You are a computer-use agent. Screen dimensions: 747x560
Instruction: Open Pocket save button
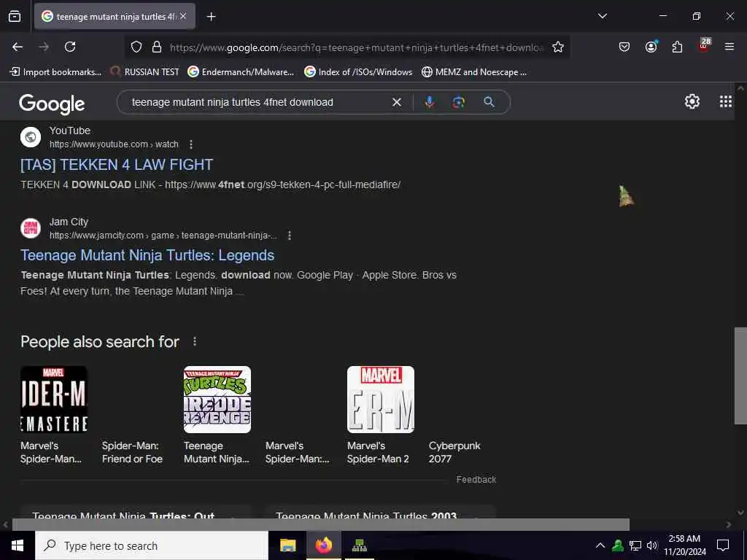pos(624,47)
